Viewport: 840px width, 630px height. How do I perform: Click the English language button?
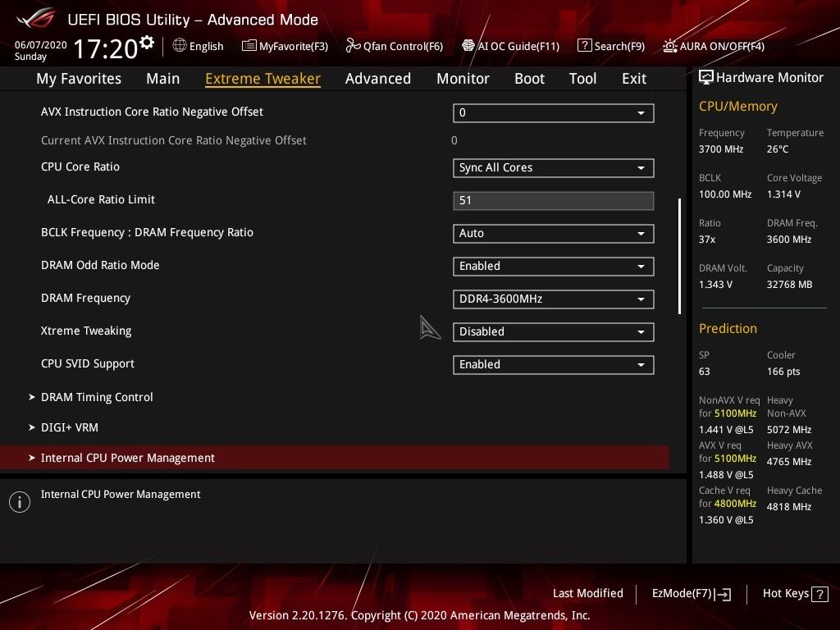point(206,46)
